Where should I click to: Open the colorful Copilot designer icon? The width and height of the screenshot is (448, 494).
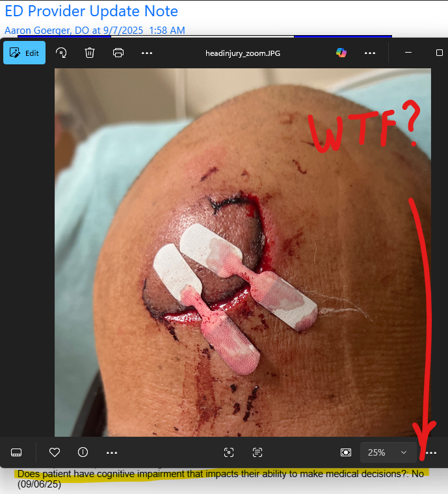pos(341,53)
